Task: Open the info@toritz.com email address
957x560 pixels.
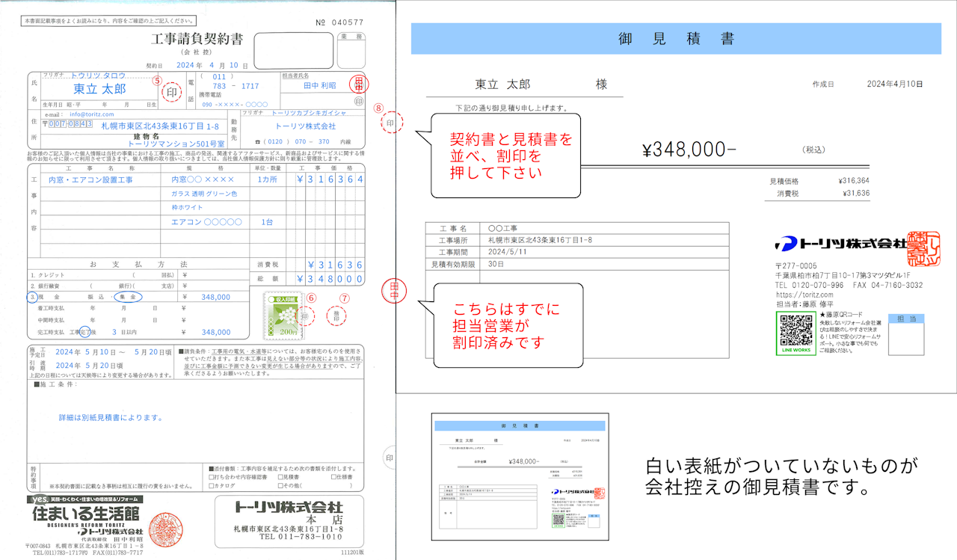Action: (x=92, y=114)
